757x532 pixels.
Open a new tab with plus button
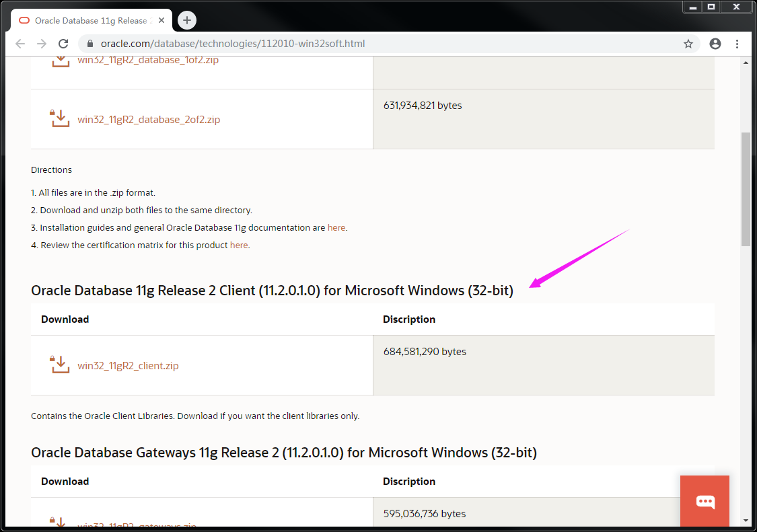coord(187,20)
